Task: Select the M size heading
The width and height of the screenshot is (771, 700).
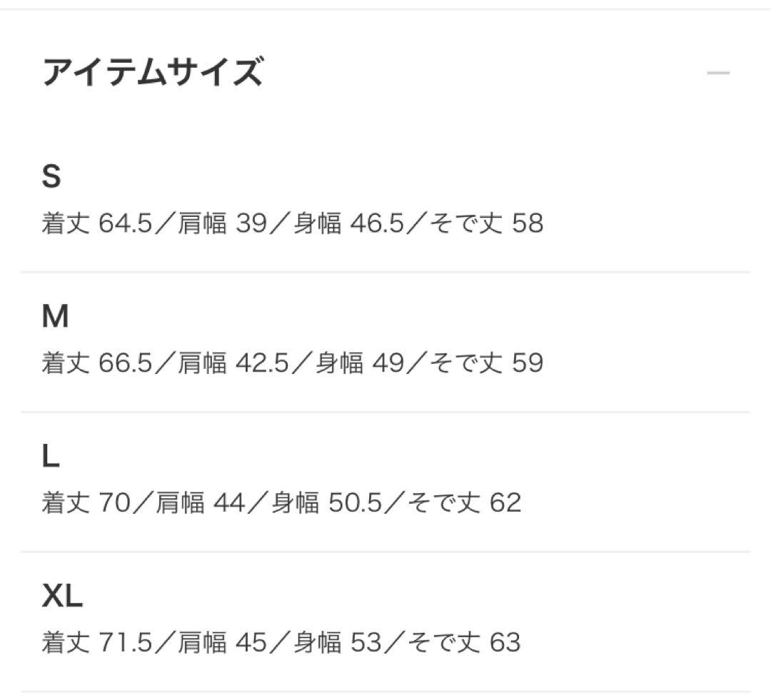Action: (x=54, y=316)
